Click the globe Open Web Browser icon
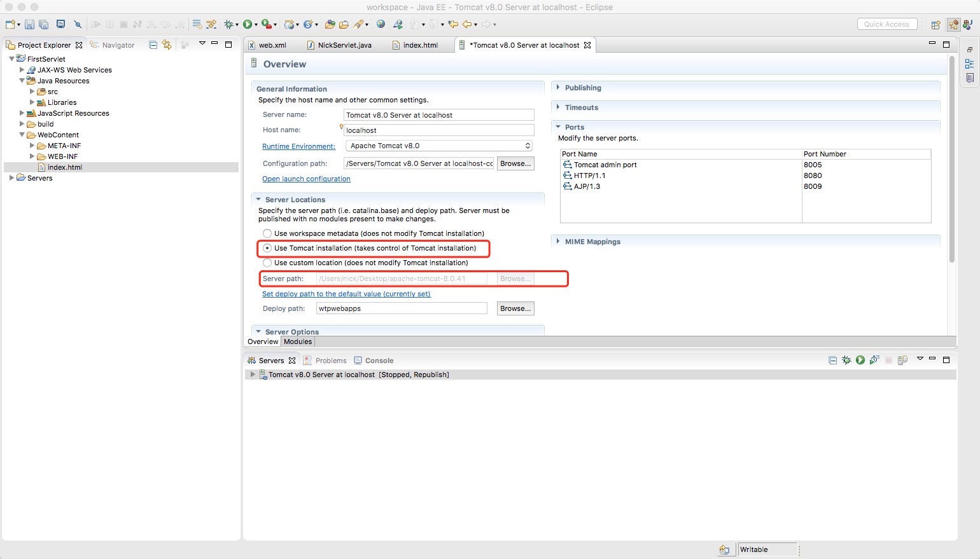 click(381, 24)
